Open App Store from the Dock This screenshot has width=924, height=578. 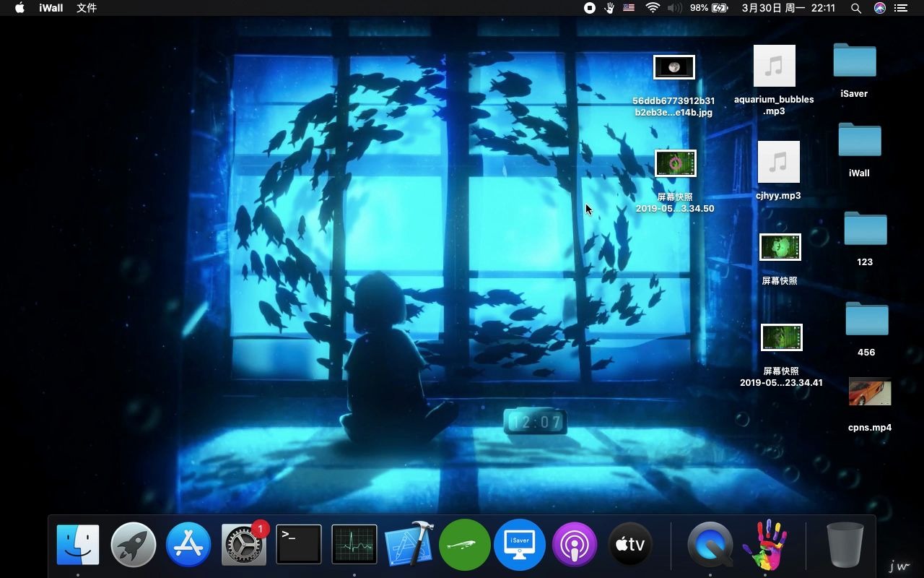(188, 544)
